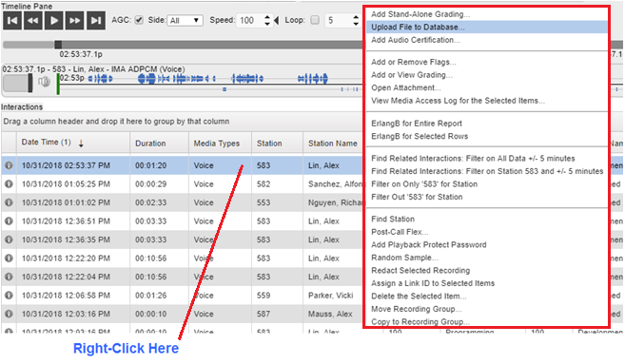625x364 pixels.
Task: Click the rewind playback button
Action: tap(33, 20)
